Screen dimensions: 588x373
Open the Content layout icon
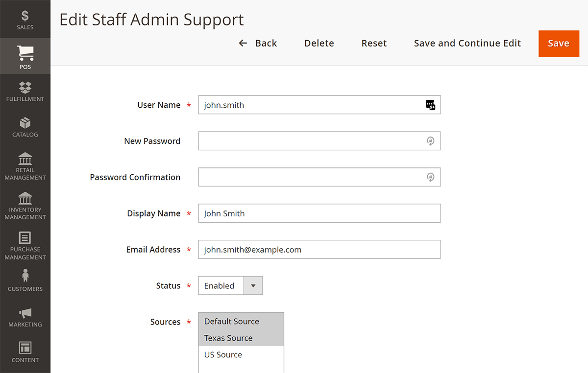25,348
